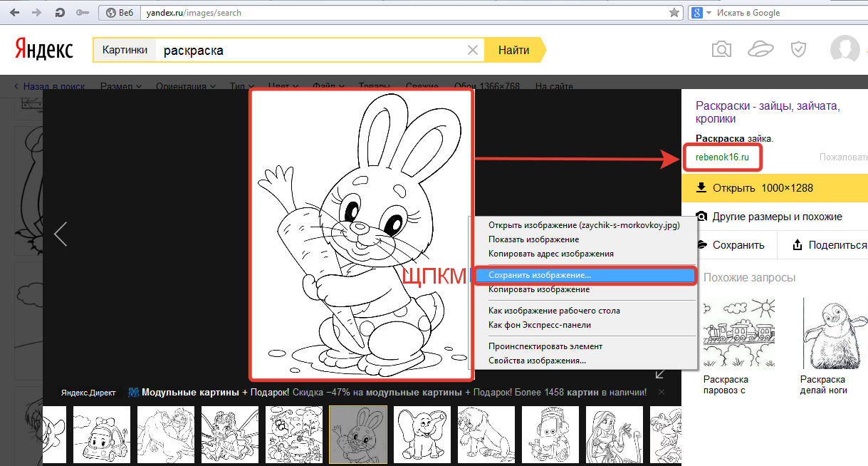Click the browser back arrow
The width and height of the screenshot is (868, 466).
(x=14, y=13)
